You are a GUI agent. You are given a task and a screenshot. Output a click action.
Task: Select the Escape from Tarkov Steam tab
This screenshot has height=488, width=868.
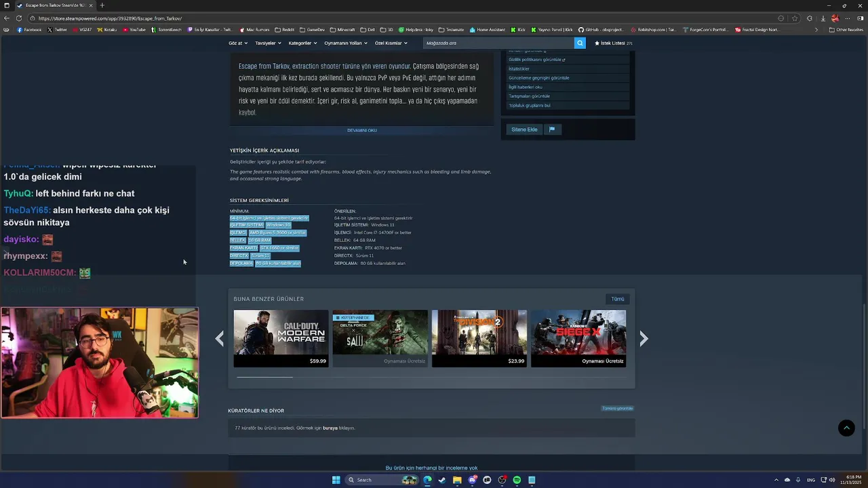pos(56,5)
